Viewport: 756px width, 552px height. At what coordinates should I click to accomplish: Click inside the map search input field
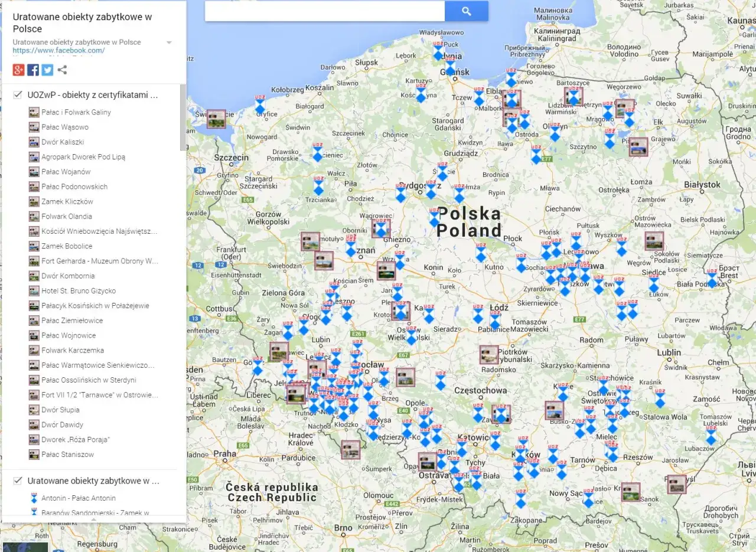[325, 11]
